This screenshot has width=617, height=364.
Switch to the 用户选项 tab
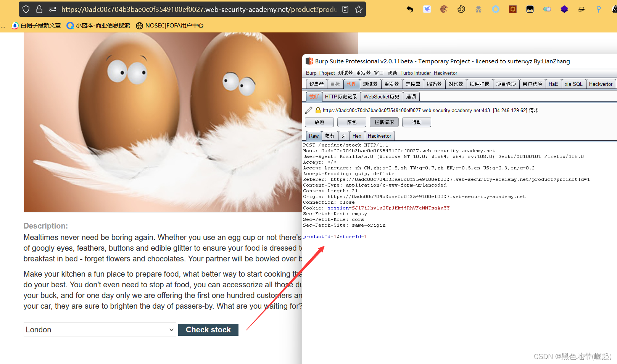pyautogui.click(x=532, y=84)
